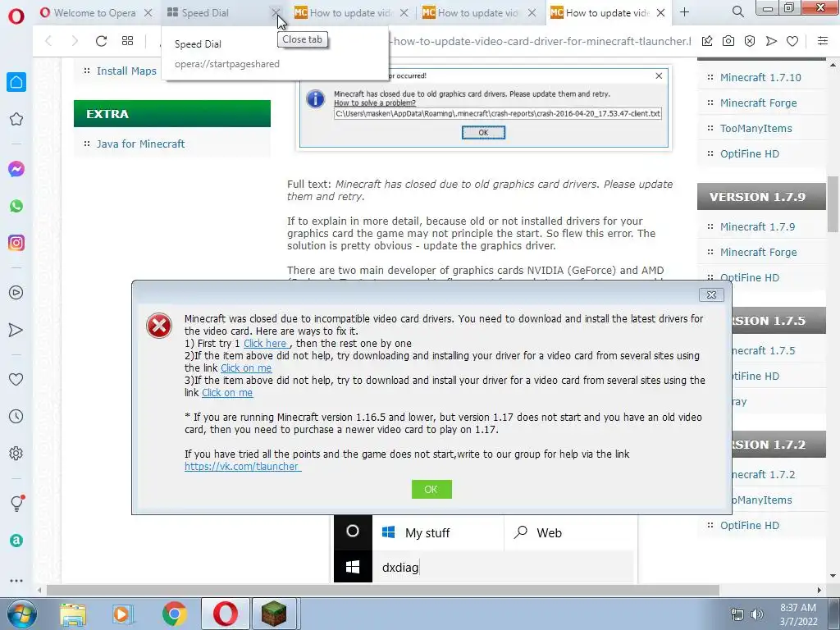Open the Opera main menu logo
This screenshot has height=630, width=840.
(16, 16)
